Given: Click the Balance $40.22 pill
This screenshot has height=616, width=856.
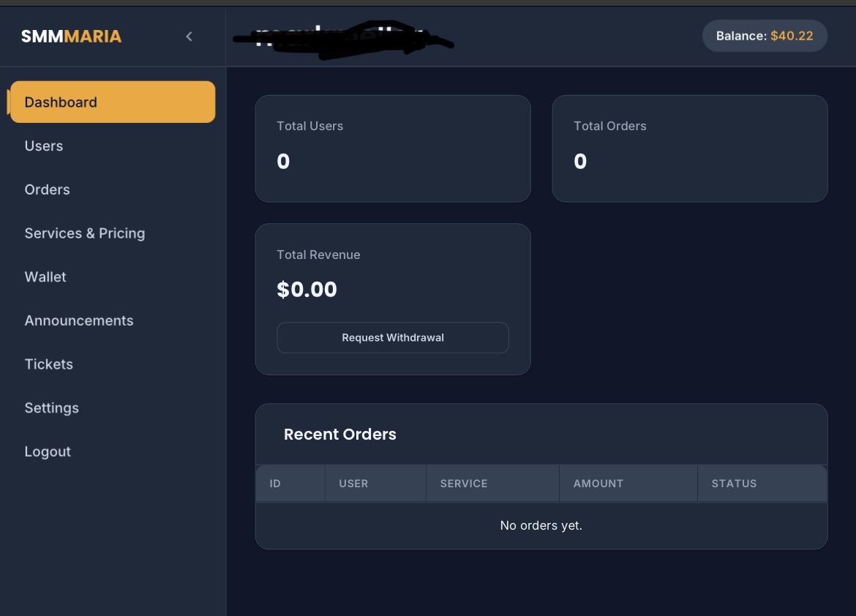Looking at the screenshot, I should (x=765, y=36).
